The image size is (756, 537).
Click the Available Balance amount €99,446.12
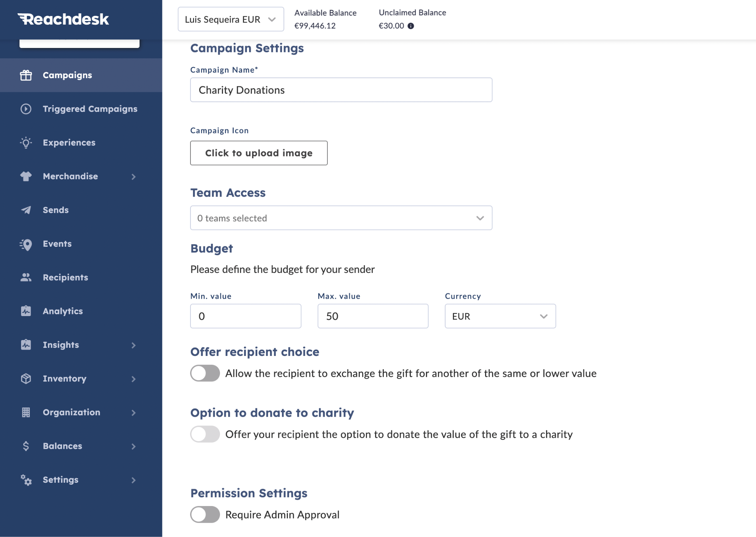pyautogui.click(x=315, y=26)
